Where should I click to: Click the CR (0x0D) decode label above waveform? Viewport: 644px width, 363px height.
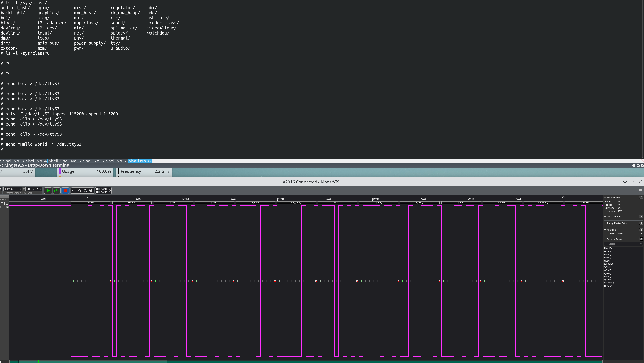543,202
